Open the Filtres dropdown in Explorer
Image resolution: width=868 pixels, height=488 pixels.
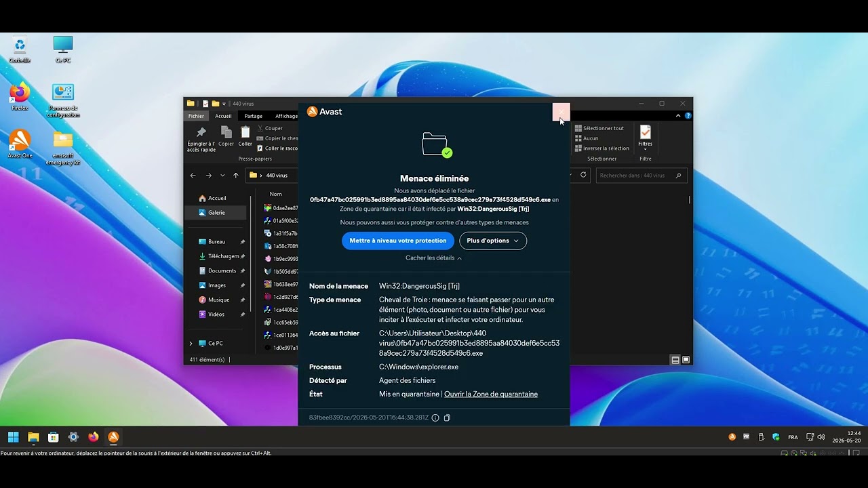646,137
